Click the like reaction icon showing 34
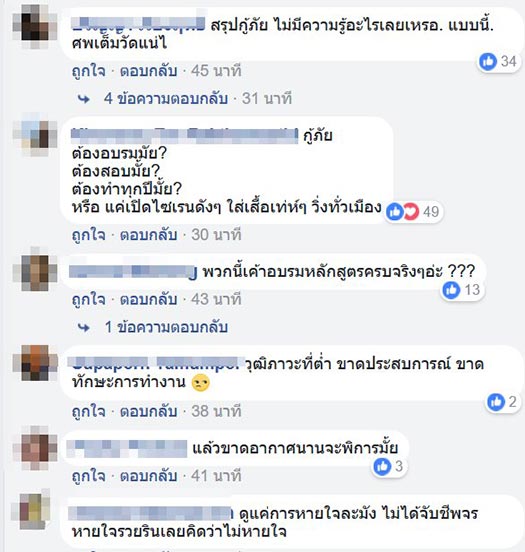Image resolution: width=525 pixels, height=552 pixels. pyautogui.click(x=488, y=62)
